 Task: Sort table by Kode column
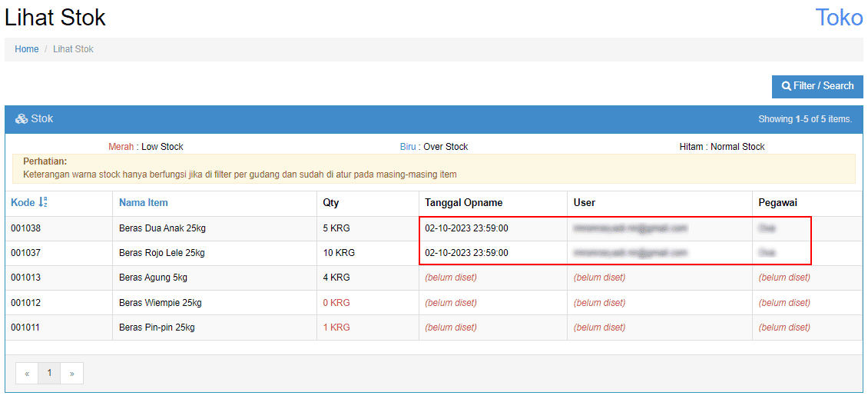[x=24, y=203]
